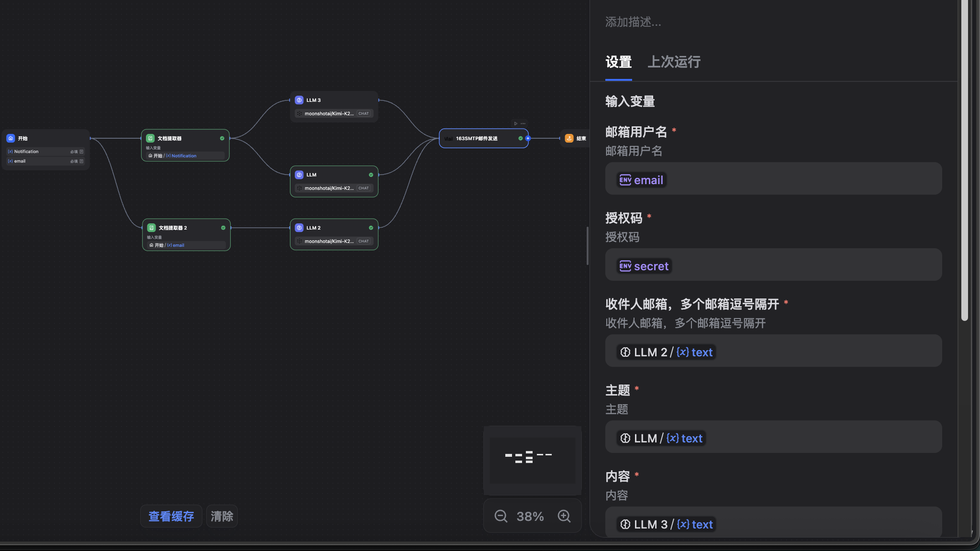Click the model icon in the LLM 2 model row
The height and width of the screenshot is (551, 980).
tap(300, 241)
